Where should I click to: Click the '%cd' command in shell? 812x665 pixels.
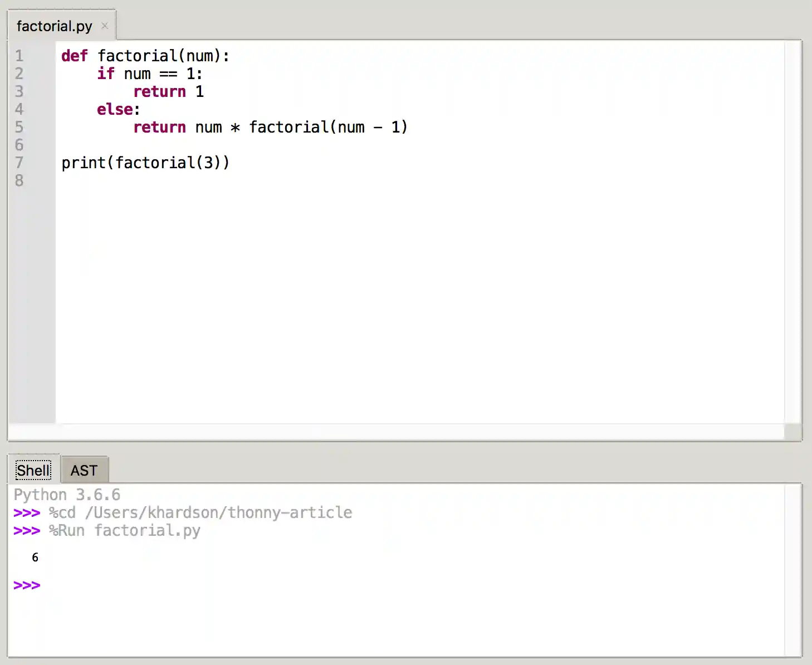coord(62,512)
